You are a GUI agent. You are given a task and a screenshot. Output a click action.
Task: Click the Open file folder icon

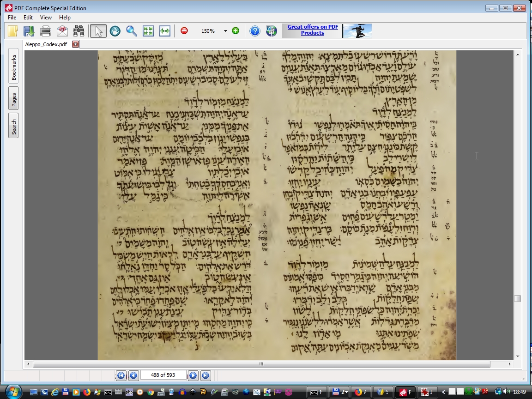pyautogui.click(x=12, y=31)
